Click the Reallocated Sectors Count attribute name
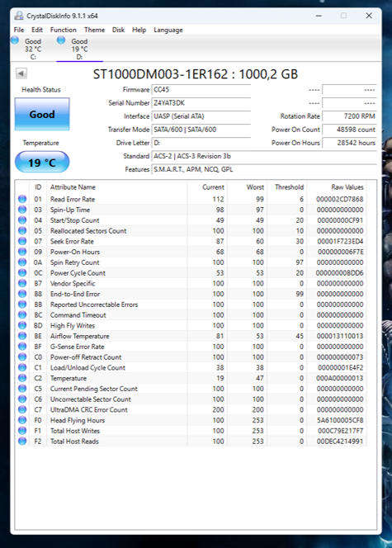Viewport: 392px width, 548px height. 88,230
